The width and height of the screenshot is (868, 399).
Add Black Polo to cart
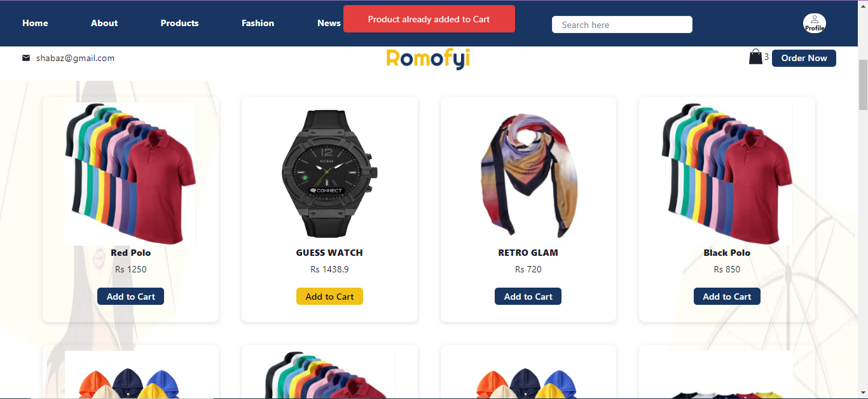727,297
